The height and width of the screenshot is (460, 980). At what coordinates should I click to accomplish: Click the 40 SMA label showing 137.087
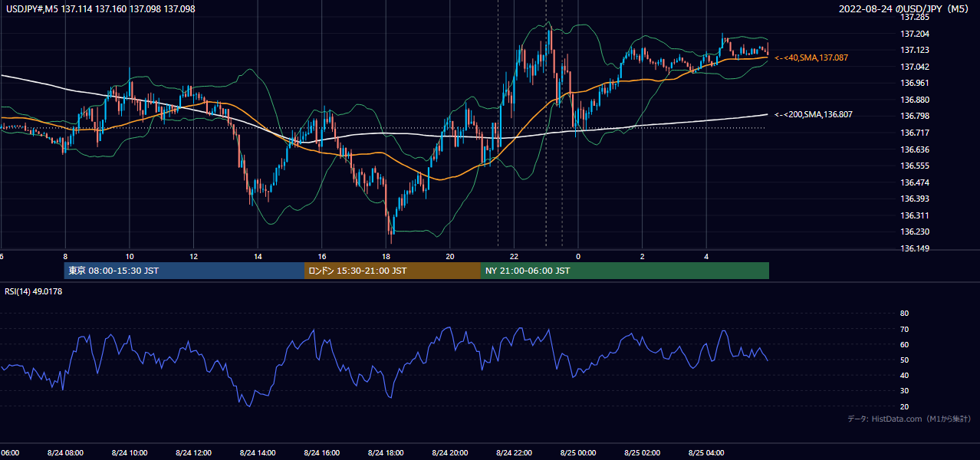click(x=811, y=58)
